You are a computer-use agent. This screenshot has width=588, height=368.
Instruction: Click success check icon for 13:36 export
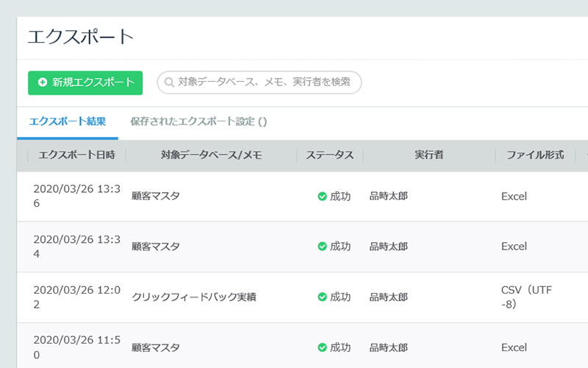coord(322,197)
